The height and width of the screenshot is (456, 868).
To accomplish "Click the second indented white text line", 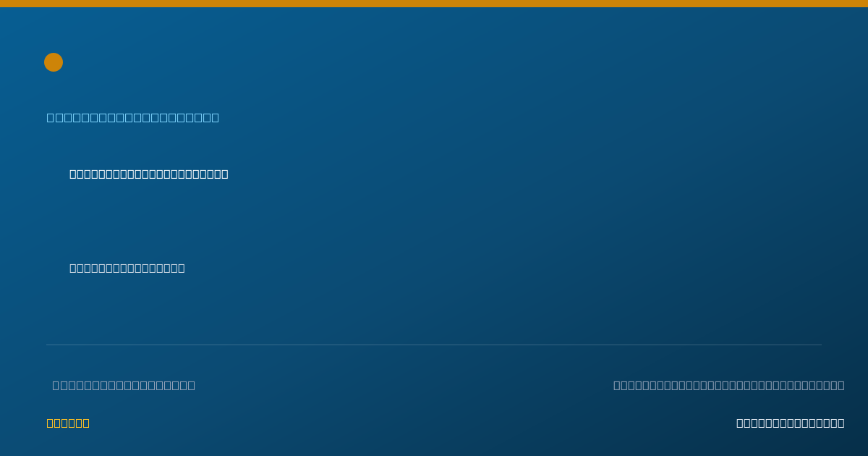I will [127, 268].
